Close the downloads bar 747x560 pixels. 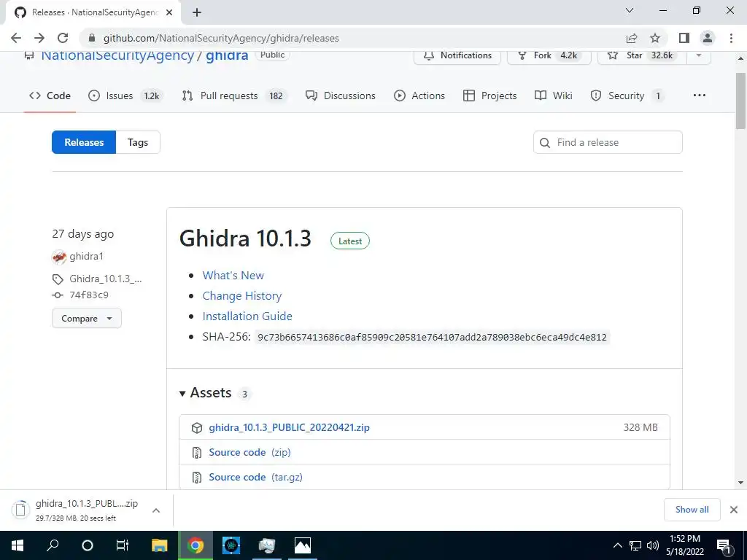tap(734, 510)
